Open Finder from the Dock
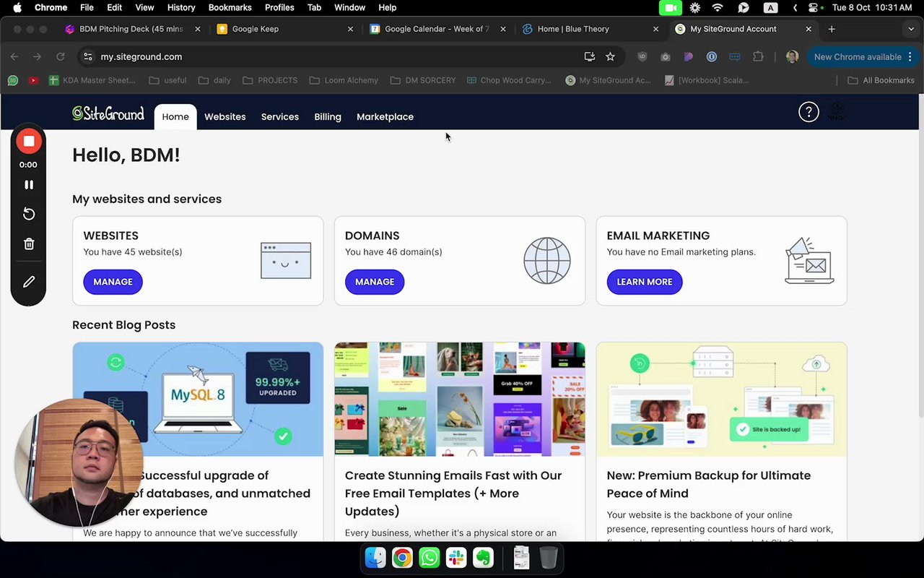The height and width of the screenshot is (578, 924). click(x=375, y=558)
